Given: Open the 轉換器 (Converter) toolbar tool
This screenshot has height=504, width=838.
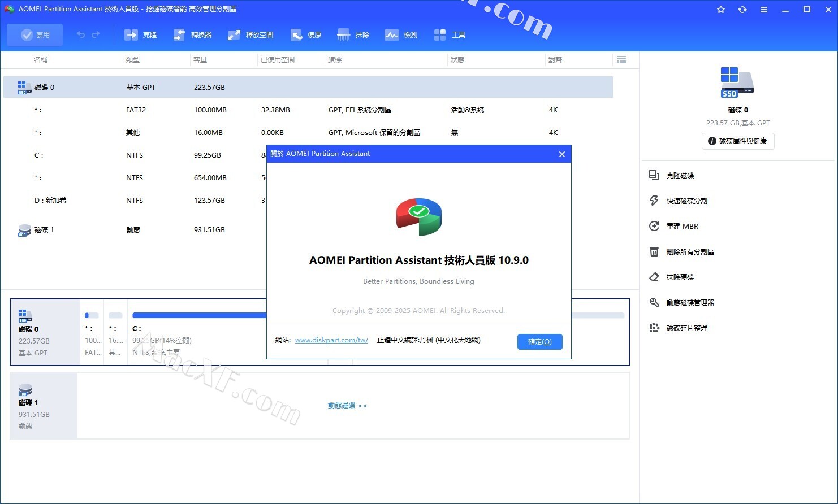Looking at the screenshot, I should pos(193,35).
